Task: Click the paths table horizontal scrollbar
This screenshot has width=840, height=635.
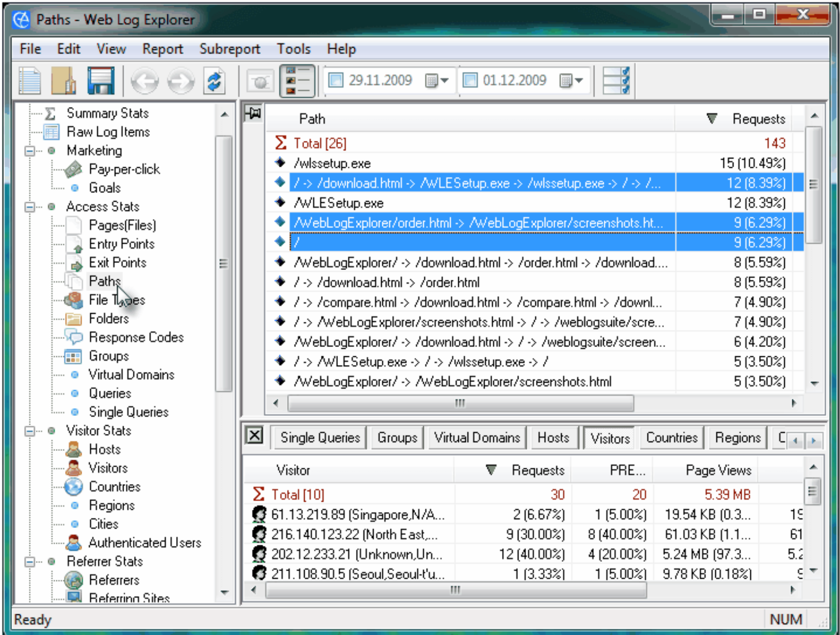Action: pos(460,403)
